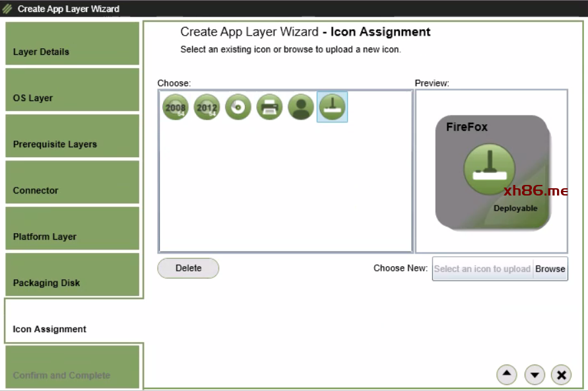Viewport: 588px width, 391px height.
Task: Cancel wizard with the X button
Action: coord(561,375)
